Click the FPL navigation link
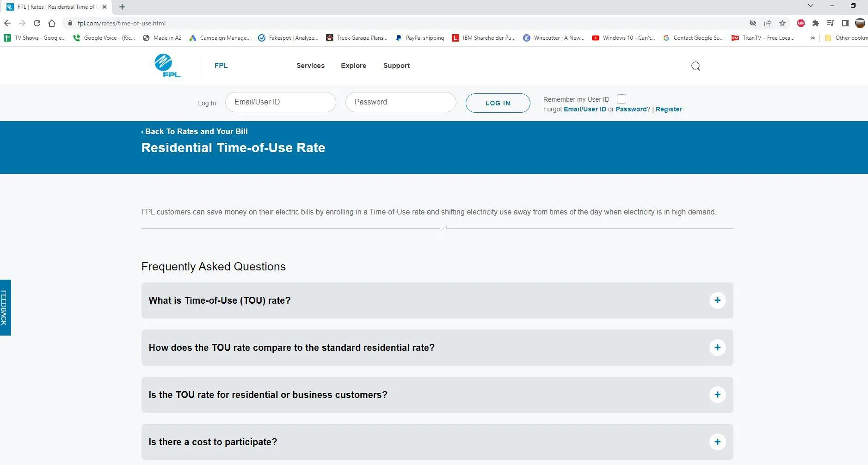Image resolution: width=868 pixels, height=465 pixels. 221,66
